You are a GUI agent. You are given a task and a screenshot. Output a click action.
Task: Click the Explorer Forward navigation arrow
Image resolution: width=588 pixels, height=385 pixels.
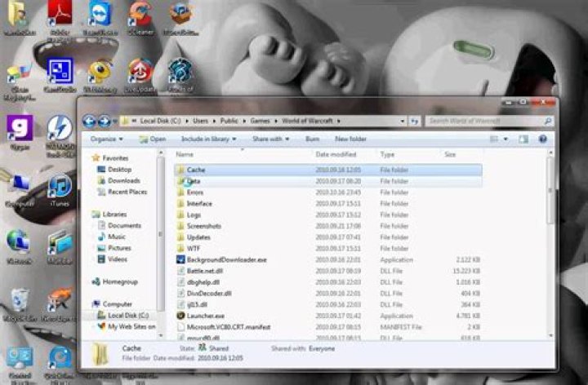click(x=104, y=121)
